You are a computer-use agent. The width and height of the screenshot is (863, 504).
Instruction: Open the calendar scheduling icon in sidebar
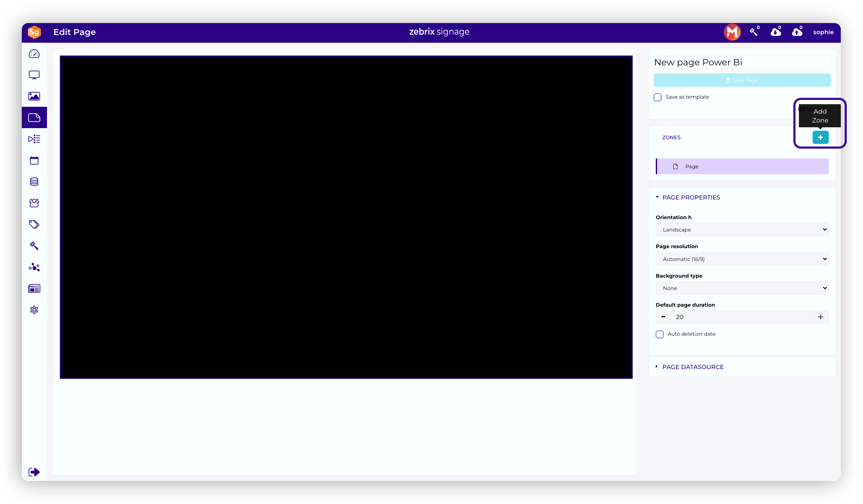(34, 161)
